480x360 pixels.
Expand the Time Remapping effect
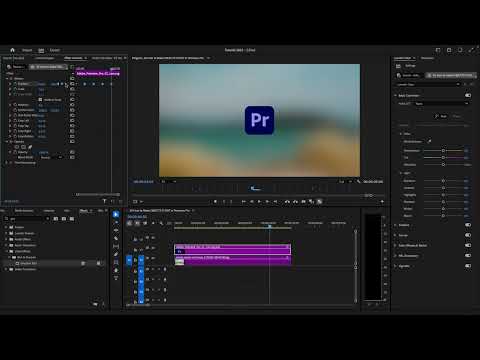click(7, 163)
